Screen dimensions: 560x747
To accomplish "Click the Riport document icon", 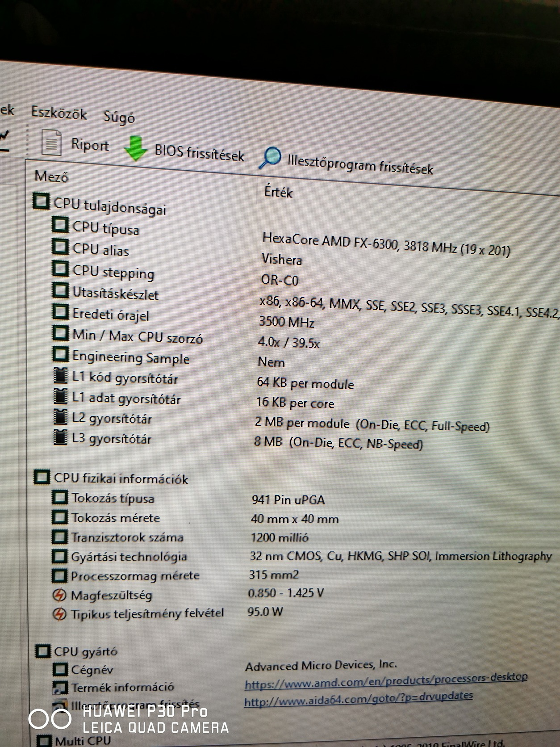I will point(52,143).
